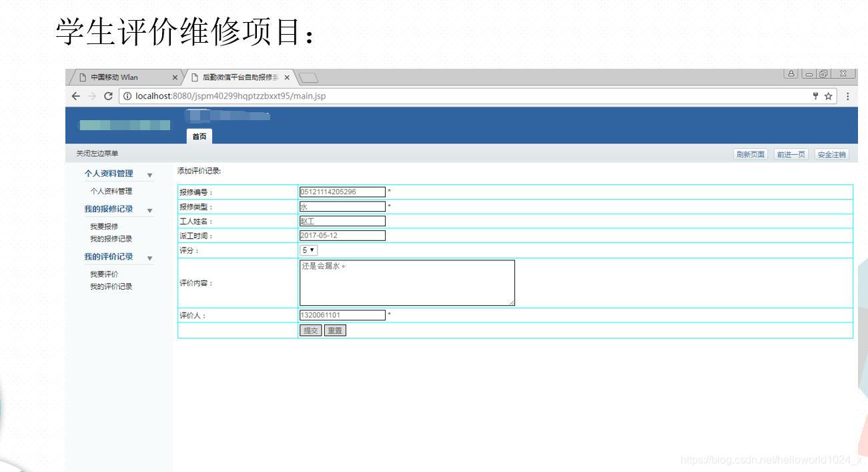Click 工人姓名 input field

pos(342,221)
